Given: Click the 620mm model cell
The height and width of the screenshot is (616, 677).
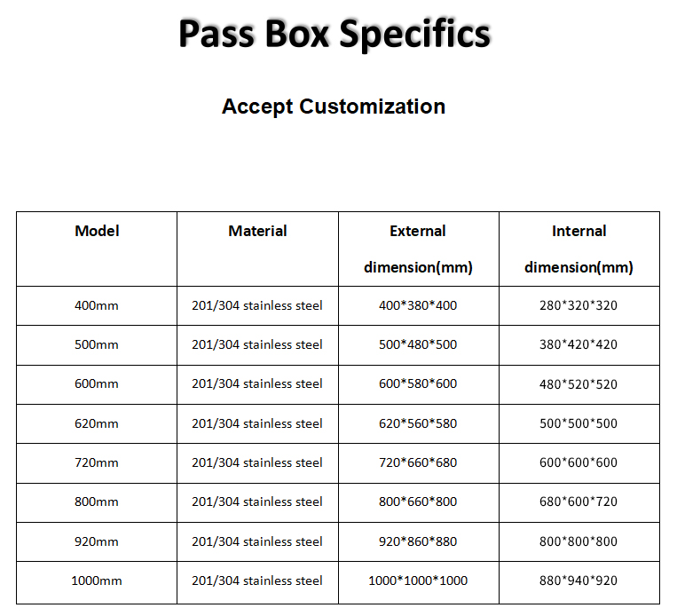Looking at the screenshot, I should point(97,423).
